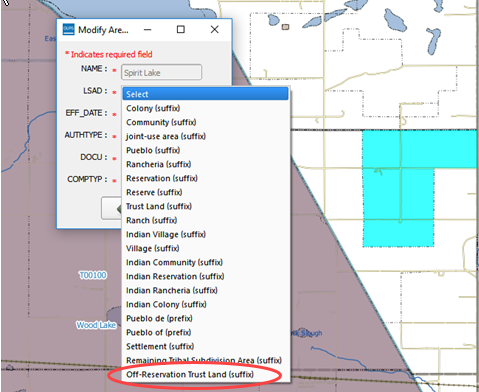Close the Modify Area dialog
479x392 pixels.
215,30
